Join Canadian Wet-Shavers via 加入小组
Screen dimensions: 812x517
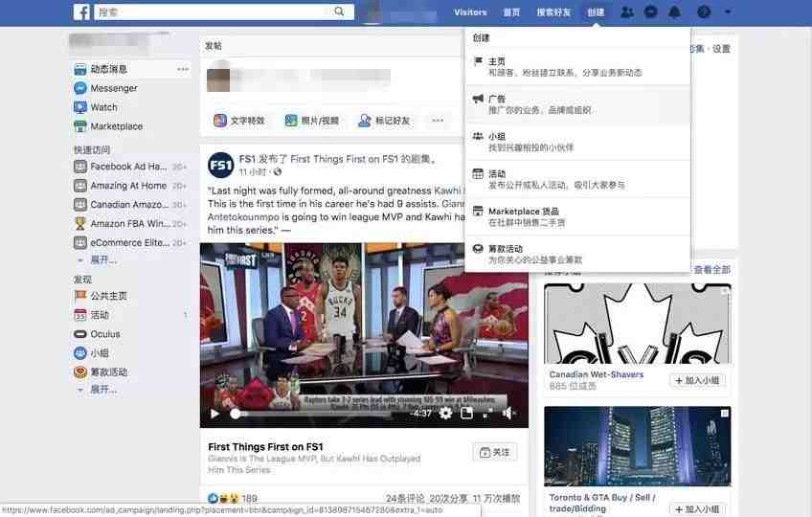coord(697,381)
